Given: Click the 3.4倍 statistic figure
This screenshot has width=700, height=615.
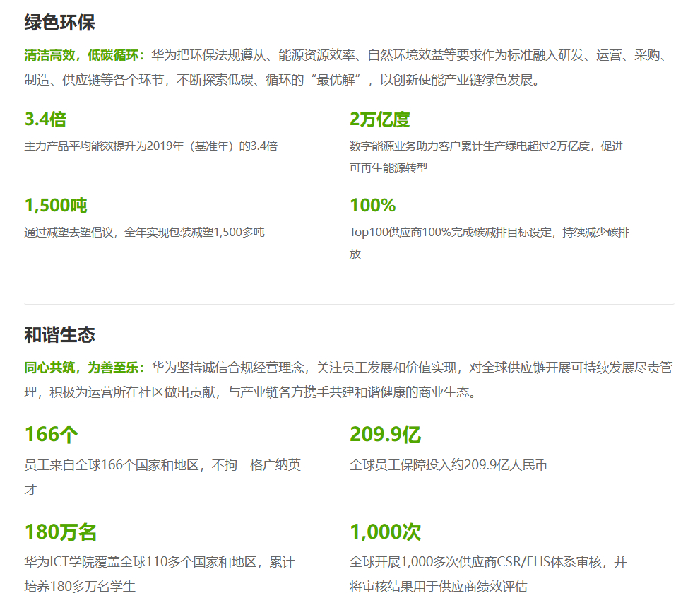Looking at the screenshot, I should (x=45, y=119).
